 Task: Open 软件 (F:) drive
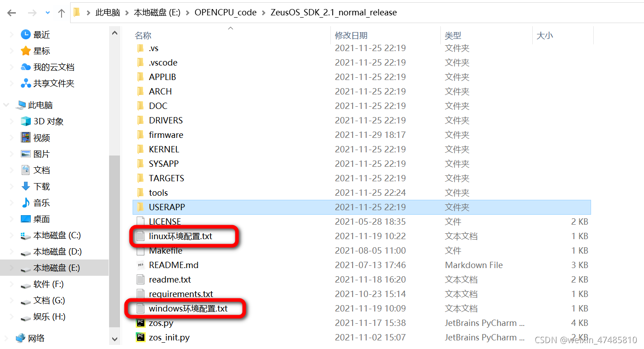[x=48, y=284]
